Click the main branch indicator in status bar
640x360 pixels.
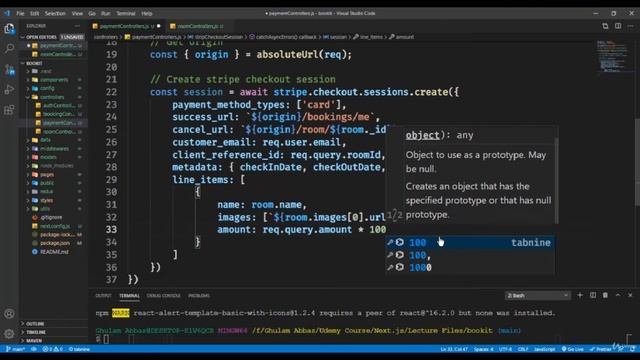point(16,349)
